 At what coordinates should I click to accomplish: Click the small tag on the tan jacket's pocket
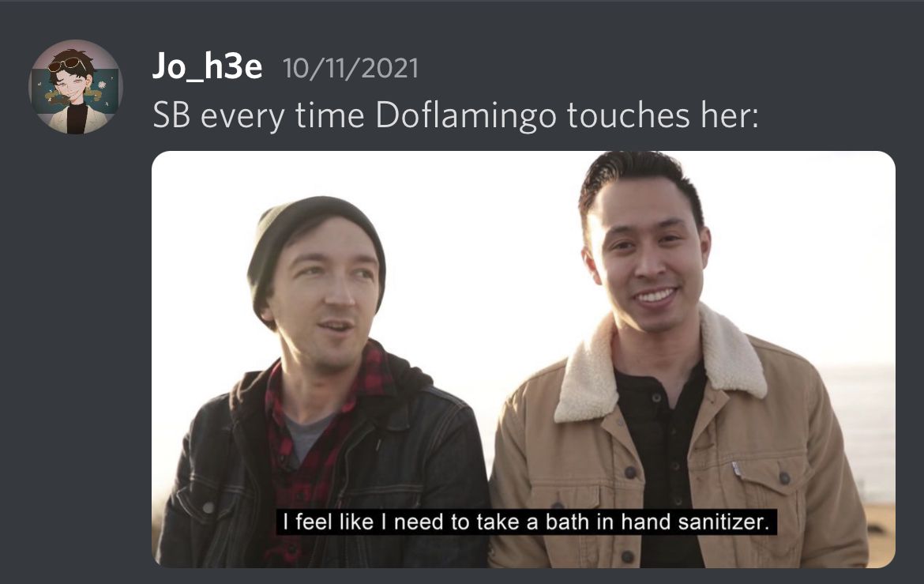[x=736, y=469]
